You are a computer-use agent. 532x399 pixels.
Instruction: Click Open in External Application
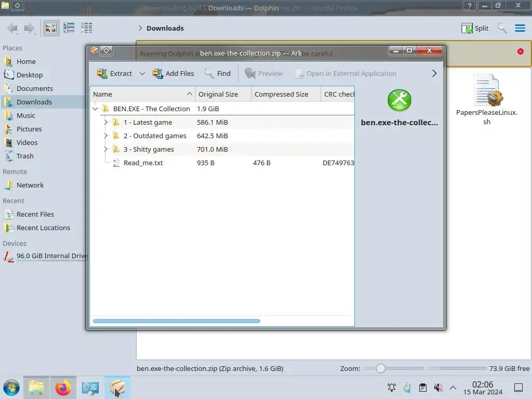345,74
